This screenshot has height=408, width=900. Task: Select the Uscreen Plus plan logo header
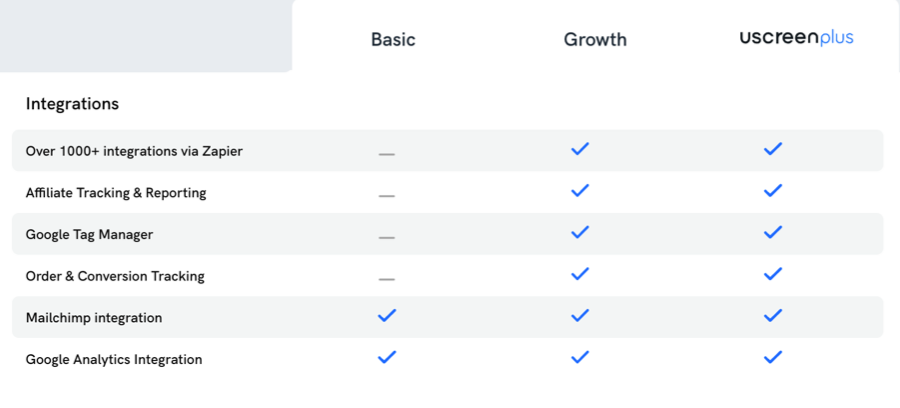tap(796, 38)
